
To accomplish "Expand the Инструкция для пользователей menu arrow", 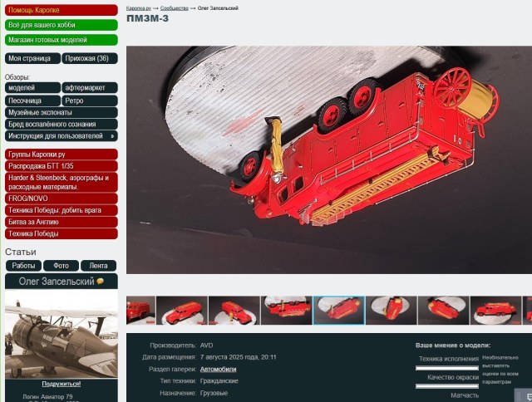I will coord(112,135).
